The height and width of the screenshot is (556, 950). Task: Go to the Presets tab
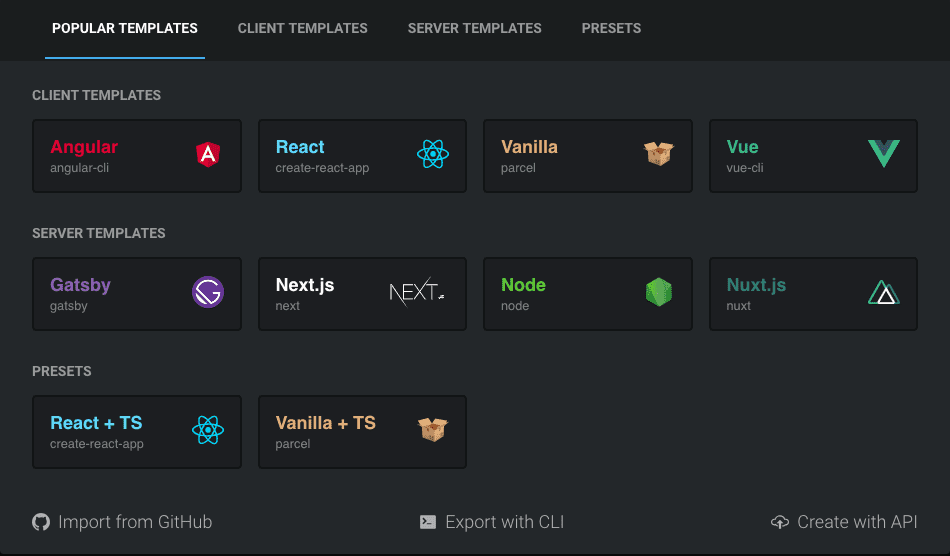click(611, 28)
